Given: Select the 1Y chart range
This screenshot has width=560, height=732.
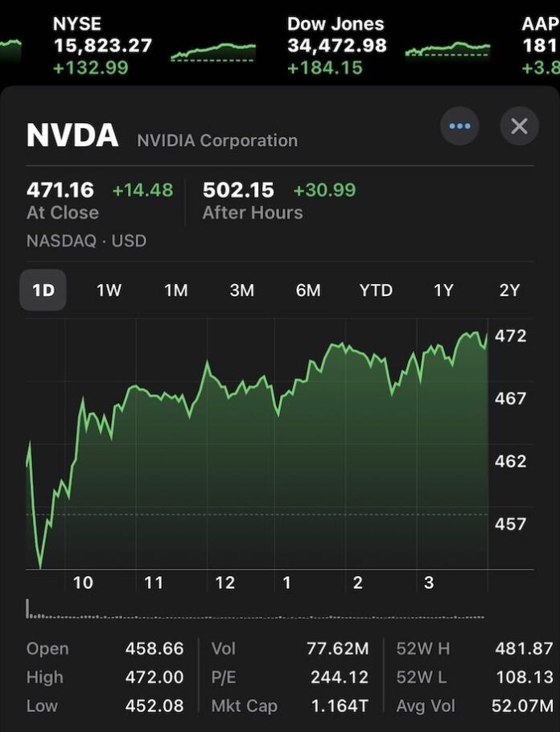Looking at the screenshot, I should (443, 290).
